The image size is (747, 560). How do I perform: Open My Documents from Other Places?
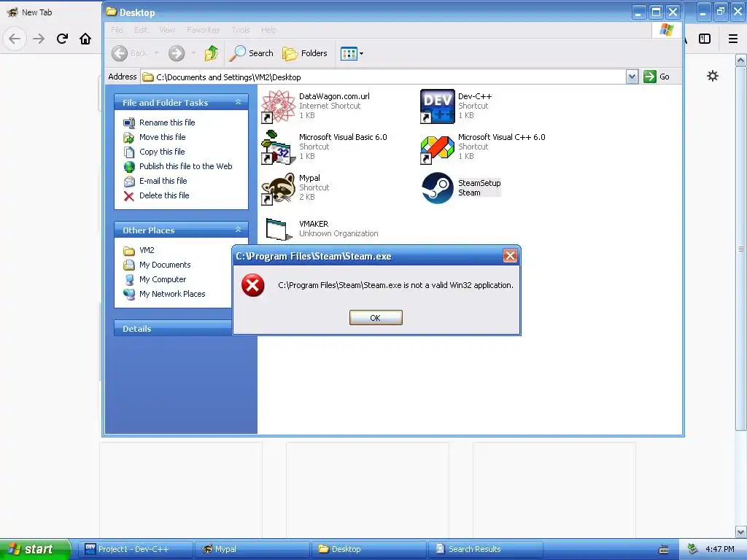click(x=165, y=265)
